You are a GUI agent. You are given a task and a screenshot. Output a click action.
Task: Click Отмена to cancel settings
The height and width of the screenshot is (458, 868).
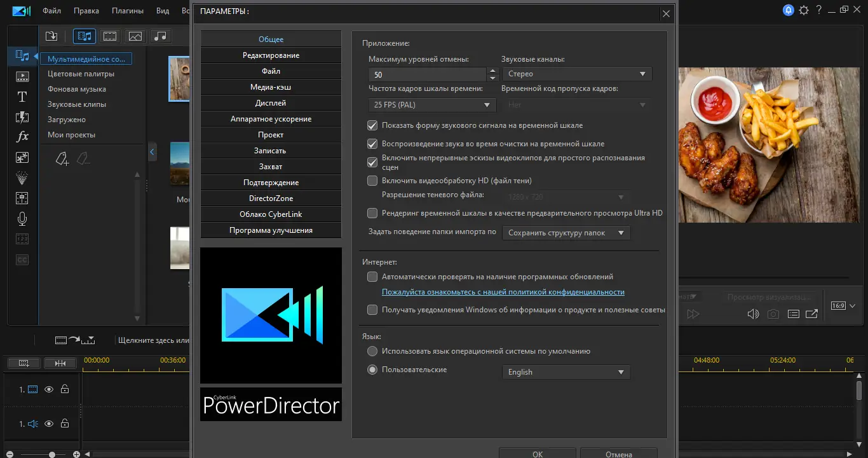[619, 454]
